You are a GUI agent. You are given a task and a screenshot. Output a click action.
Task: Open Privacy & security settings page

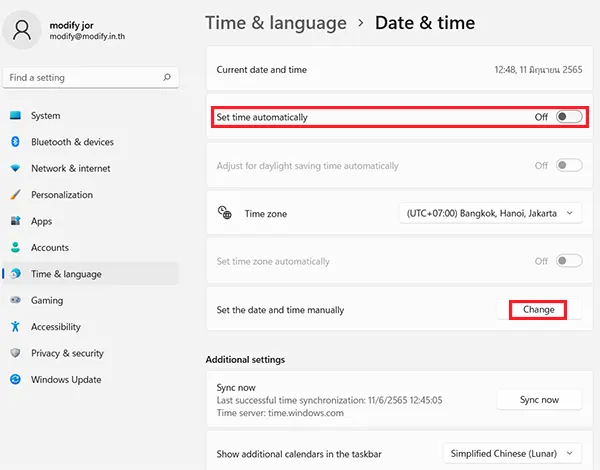coord(67,353)
